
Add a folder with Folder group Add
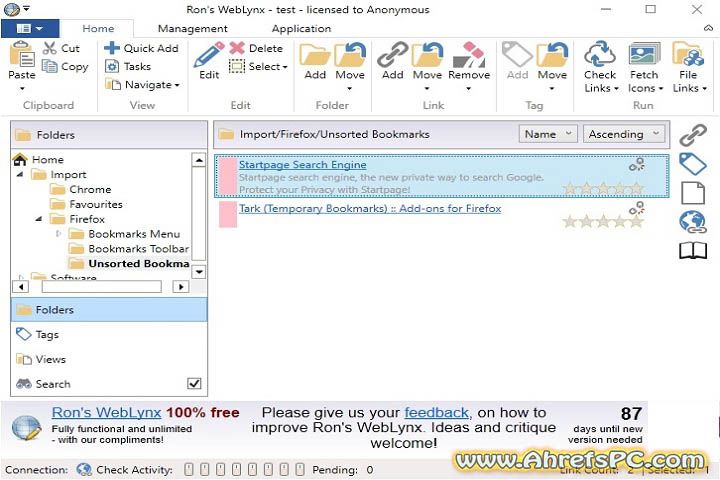click(x=315, y=61)
